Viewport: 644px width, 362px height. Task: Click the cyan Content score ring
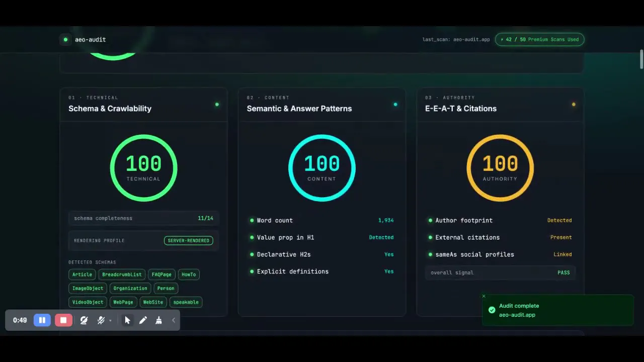(322, 168)
